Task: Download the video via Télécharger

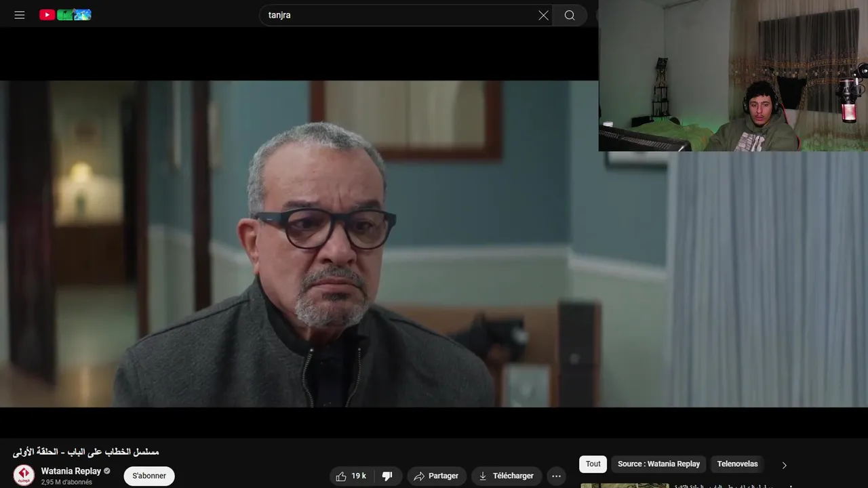Action: [x=506, y=476]
